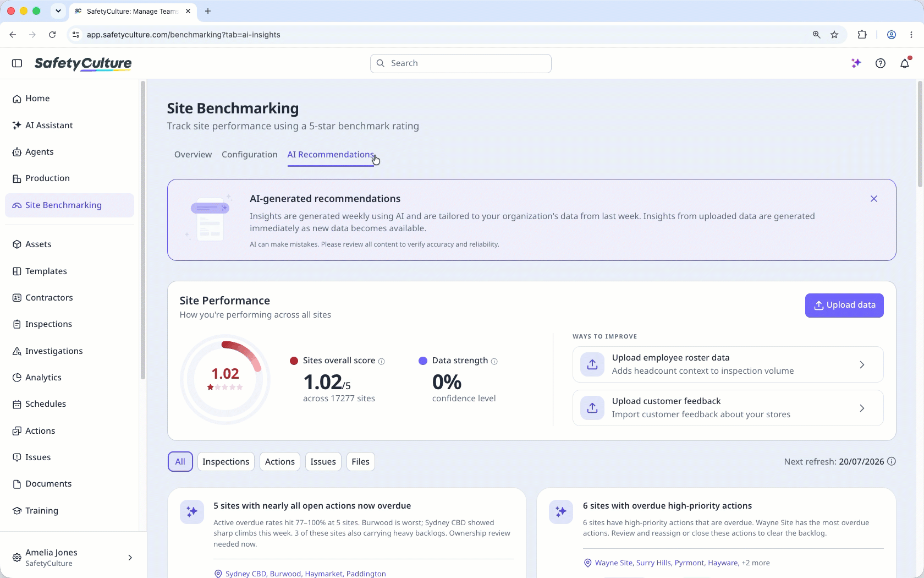This screenshot has width=924, height=578.
Task: Open the AI sparkle icon in header
Action: click(x=856, y=63)
